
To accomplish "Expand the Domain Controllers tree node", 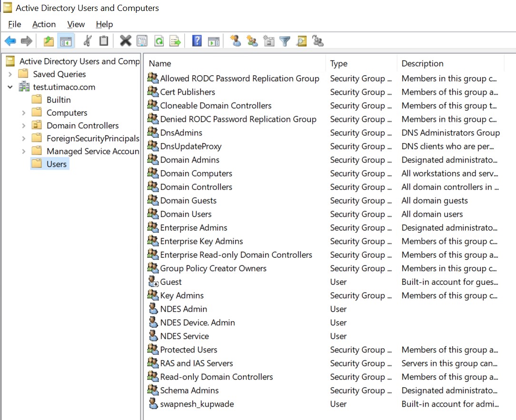I will [x=23, y=126].
